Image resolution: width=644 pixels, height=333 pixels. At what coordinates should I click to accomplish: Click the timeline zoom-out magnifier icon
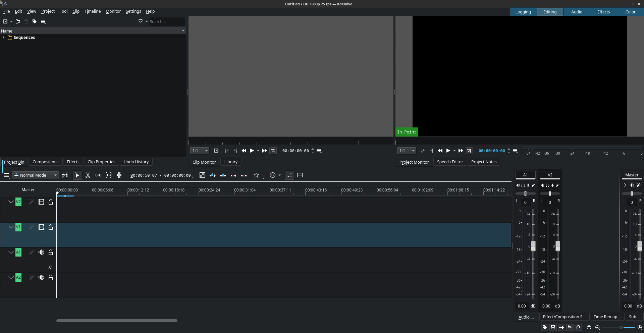pos(597,328)
